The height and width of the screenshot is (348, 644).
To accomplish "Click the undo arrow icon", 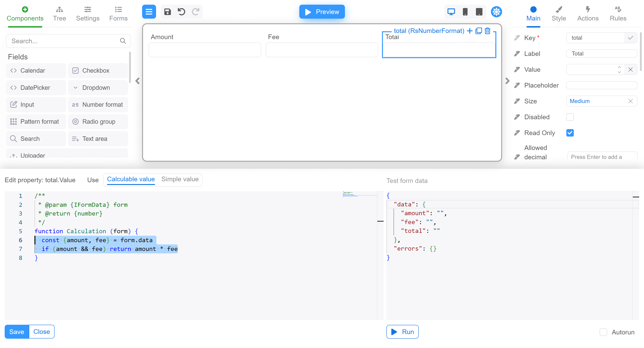I will tap(181, 12).
